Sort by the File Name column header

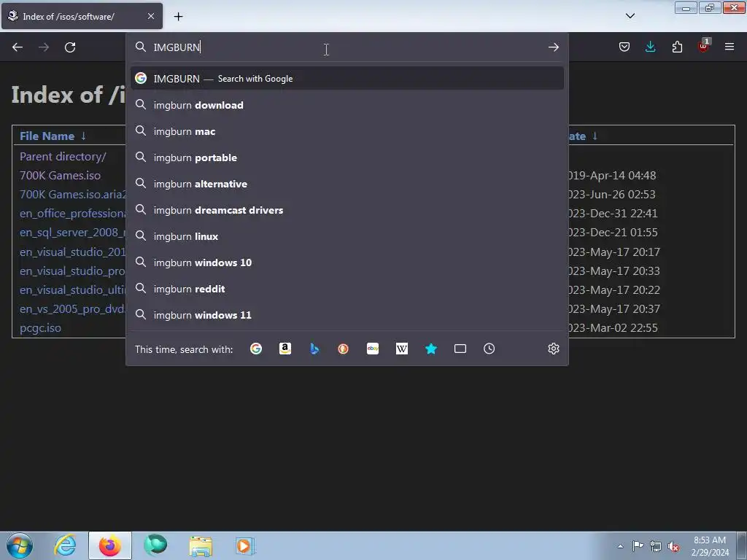click(x=47, y=136)
